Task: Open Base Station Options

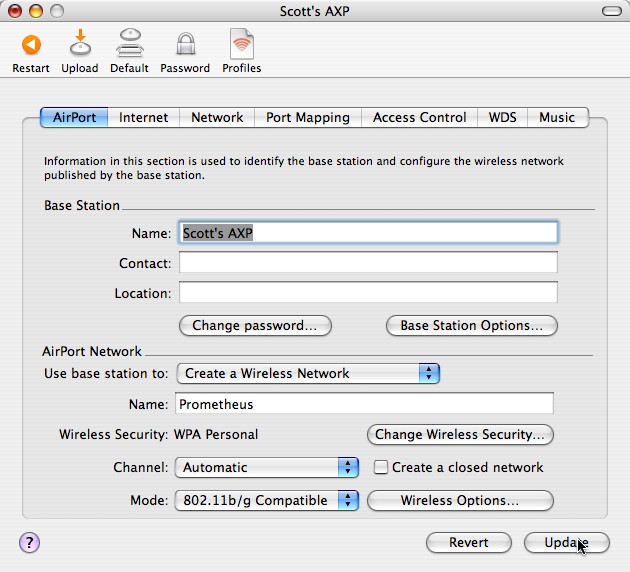Action: point(472,325)
